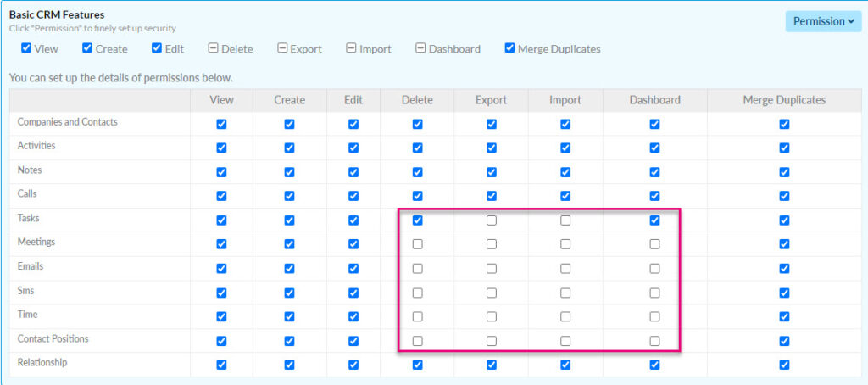Uncheck the top View summary checkbox
Screen dimensions: 868x385
point(26,48)
